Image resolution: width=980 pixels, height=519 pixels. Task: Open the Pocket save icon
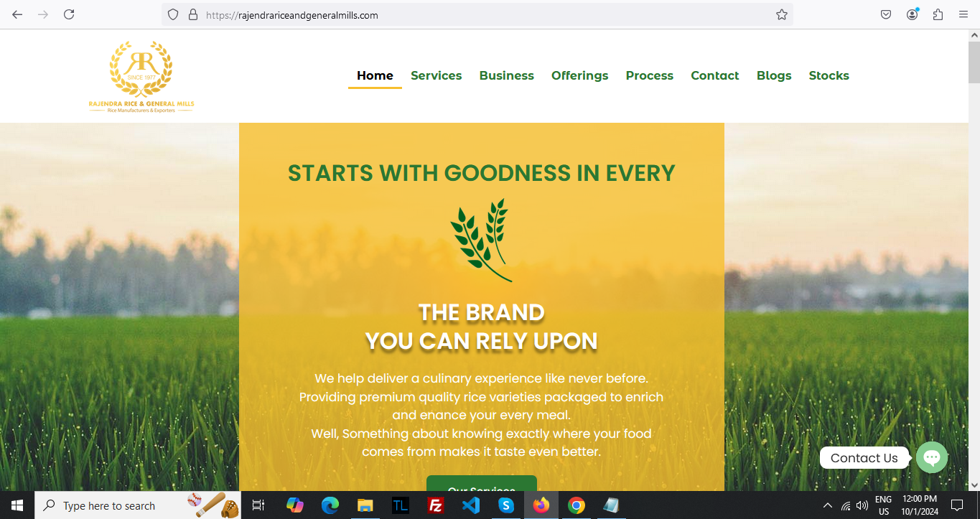(887, 14)
